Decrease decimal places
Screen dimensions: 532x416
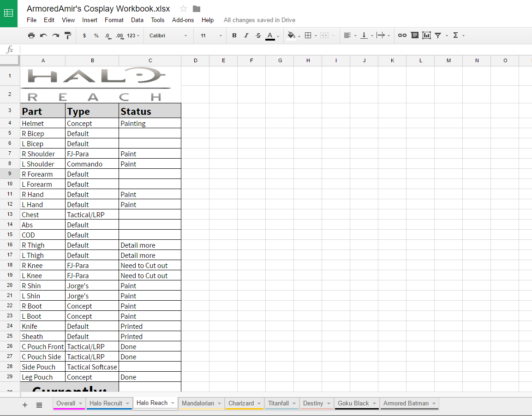[108, 36]
